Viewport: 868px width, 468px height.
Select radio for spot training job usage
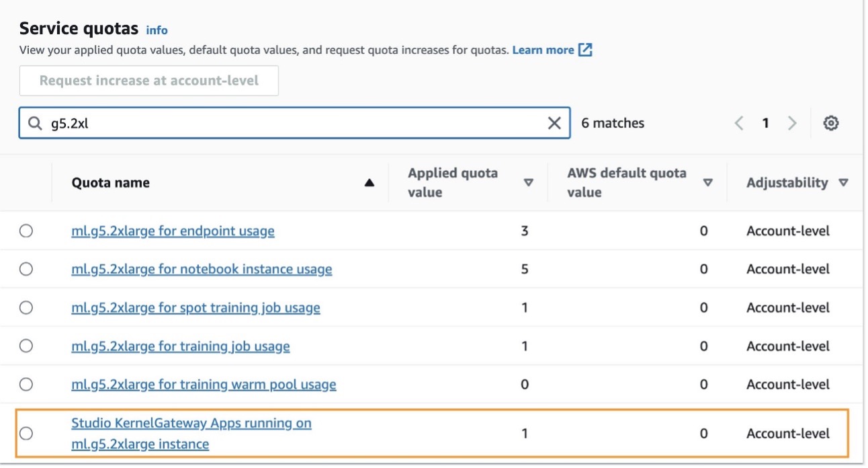click(x=26, y=307)
